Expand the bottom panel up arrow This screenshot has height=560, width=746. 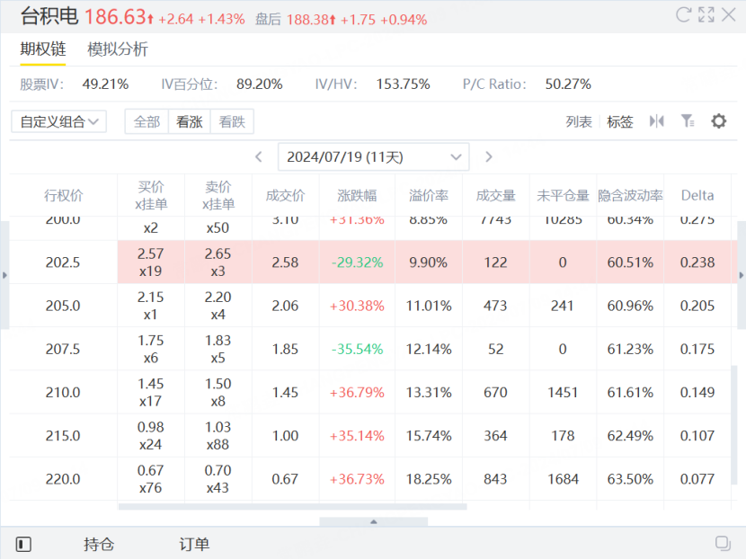click(x=374, y=522)
